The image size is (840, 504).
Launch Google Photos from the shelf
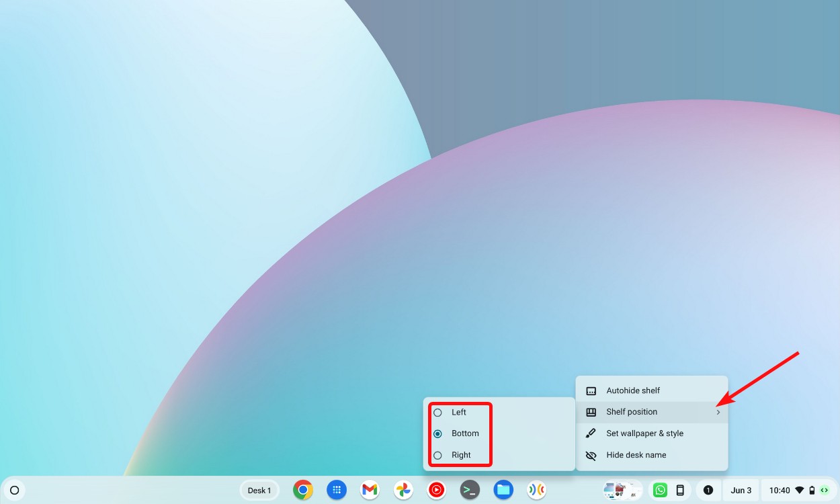click(x=403, y=490)
